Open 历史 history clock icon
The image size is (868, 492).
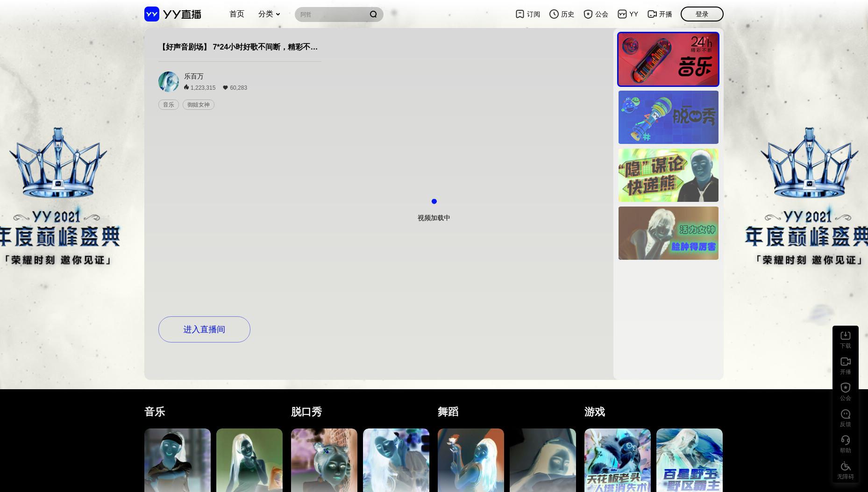click(x=554, y=14)
